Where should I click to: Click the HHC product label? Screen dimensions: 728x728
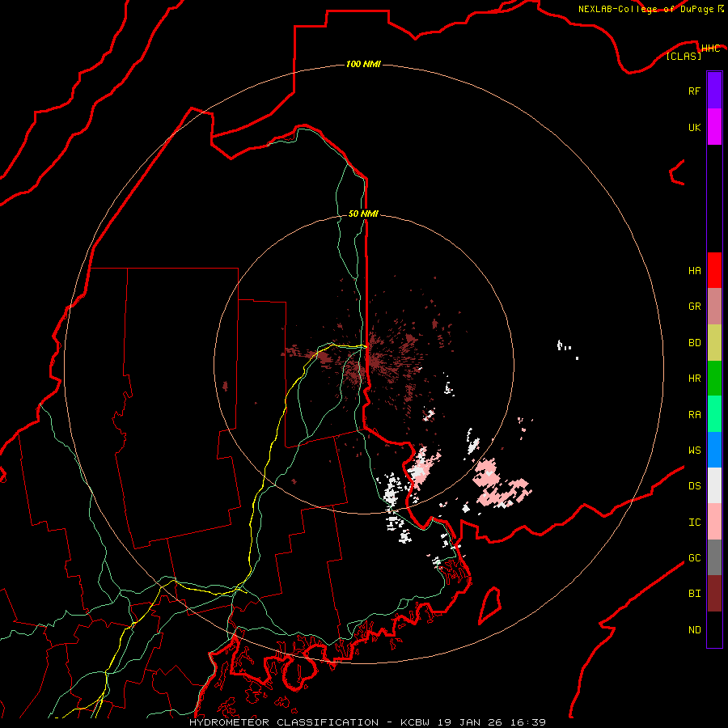710,49
